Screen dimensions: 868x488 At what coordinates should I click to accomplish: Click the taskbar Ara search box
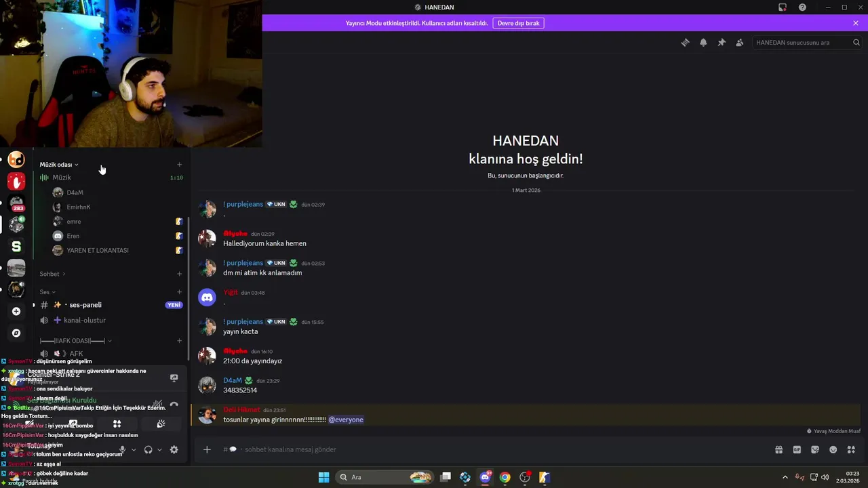coord(384,477)
